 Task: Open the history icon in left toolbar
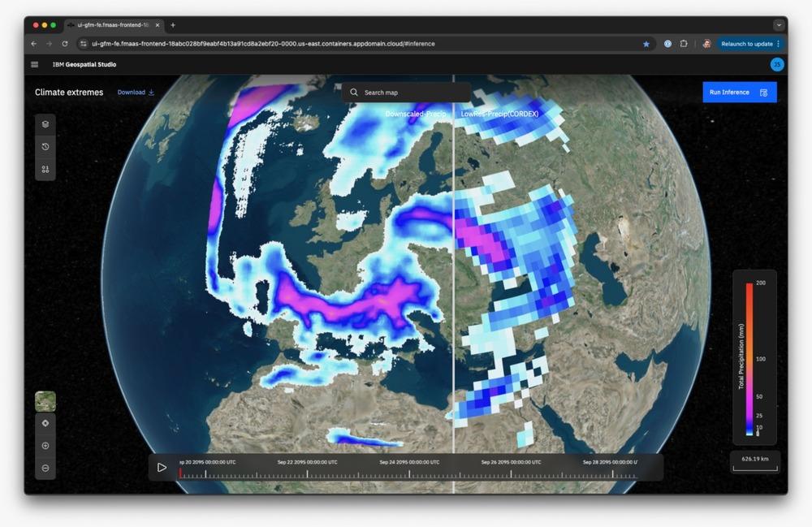click(45, 147)
